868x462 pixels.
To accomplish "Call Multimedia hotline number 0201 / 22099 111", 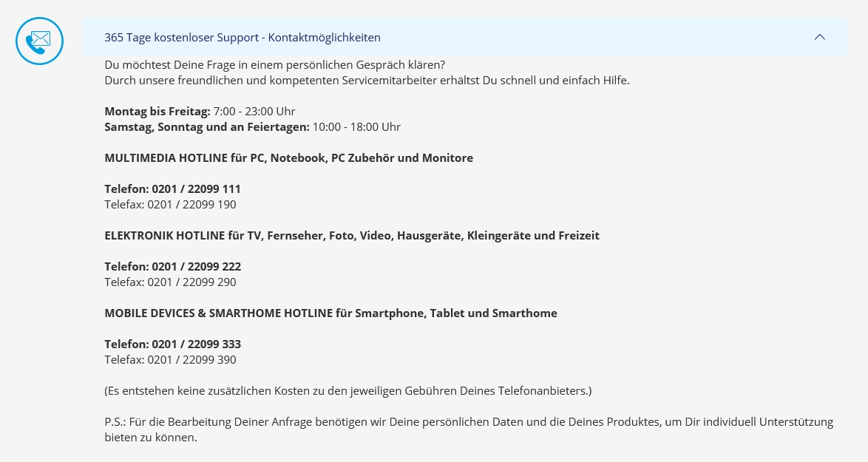I will point(172,188).
